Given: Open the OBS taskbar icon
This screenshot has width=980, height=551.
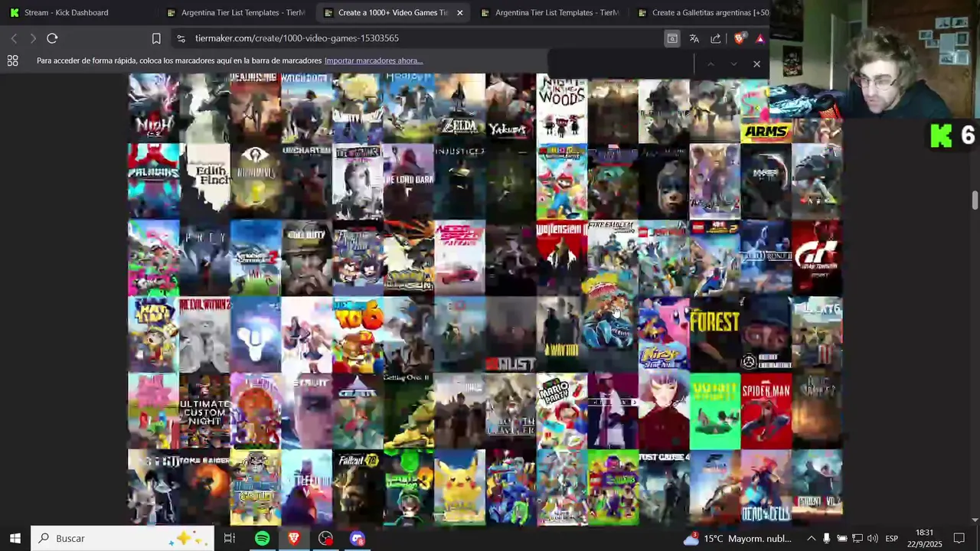Looking at the screenshot, I should coord(326,538).
